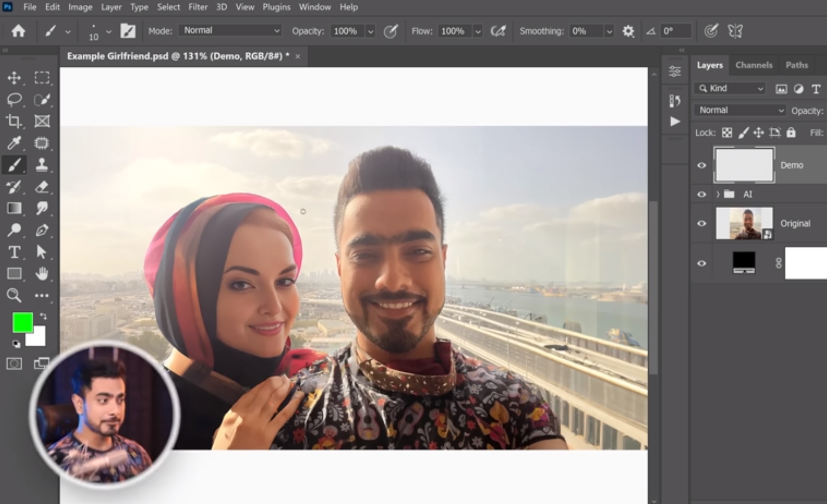Choose the Horizontal Type tool
This screenshot has width=827, height=504.
(x=14, y=252)
